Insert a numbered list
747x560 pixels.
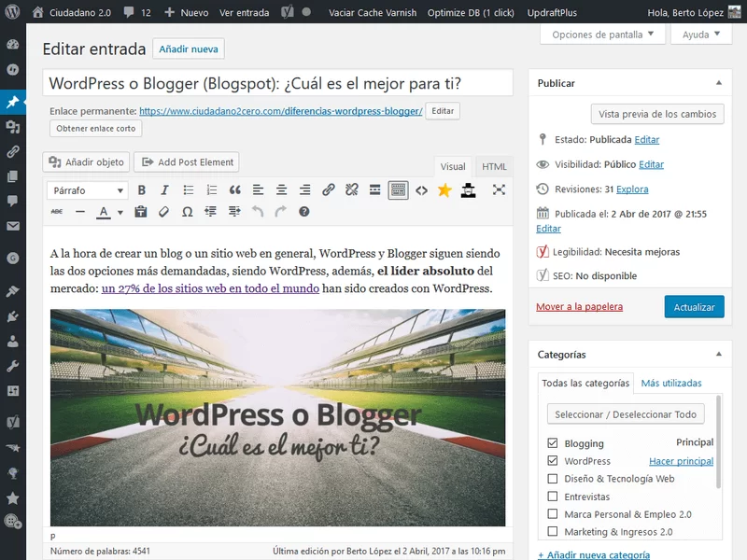(x=212, y=190)
